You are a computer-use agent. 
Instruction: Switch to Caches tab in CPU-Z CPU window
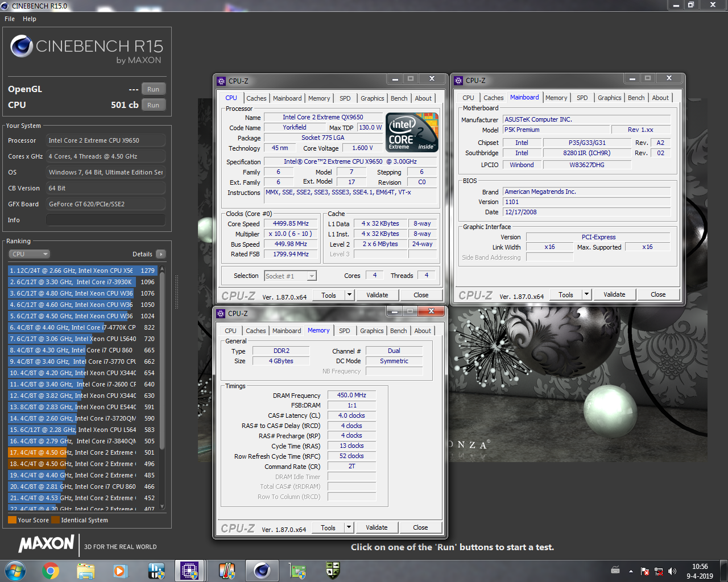pos(257,98)
